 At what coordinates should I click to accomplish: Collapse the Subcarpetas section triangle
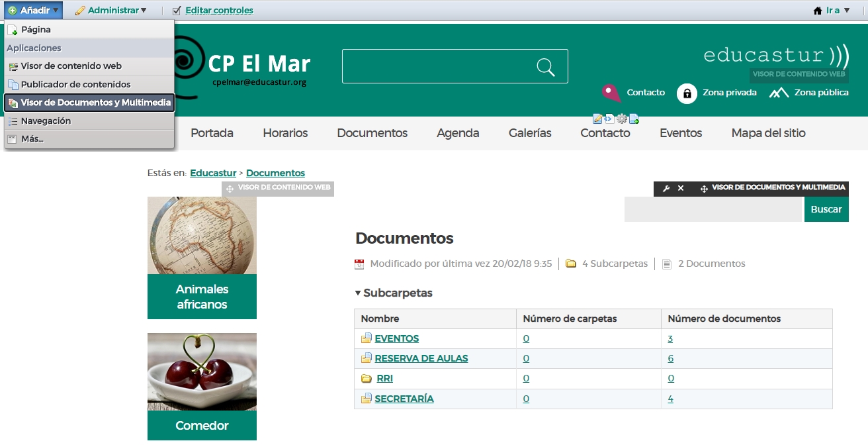(x=357, y=293)
